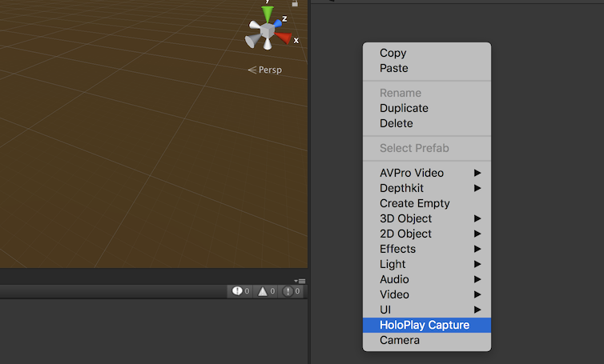This screenshot has width=604, height=364.
Task: Choose Create Empty menu entry
Action: (x=427, y=203)
